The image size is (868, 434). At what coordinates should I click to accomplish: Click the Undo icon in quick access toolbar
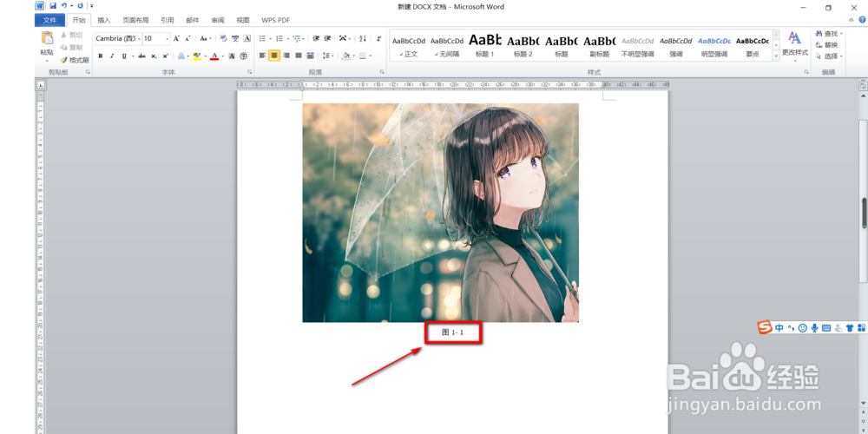pos(64,6)
